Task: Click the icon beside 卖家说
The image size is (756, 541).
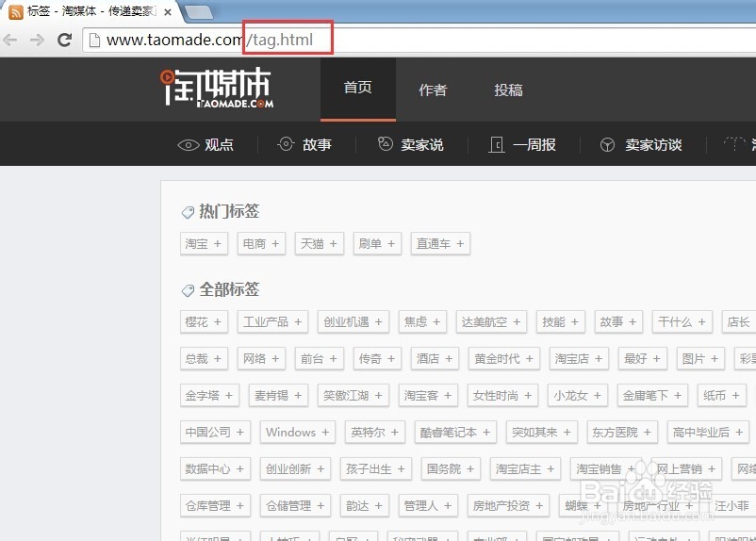Action: pyautogui.click(x=386, y=143)
